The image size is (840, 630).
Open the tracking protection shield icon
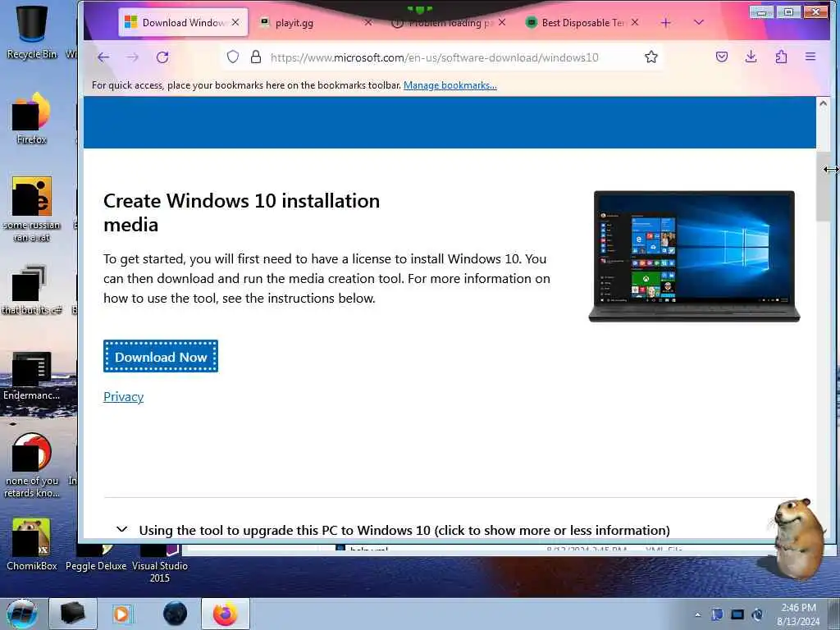tap(232, 57)
